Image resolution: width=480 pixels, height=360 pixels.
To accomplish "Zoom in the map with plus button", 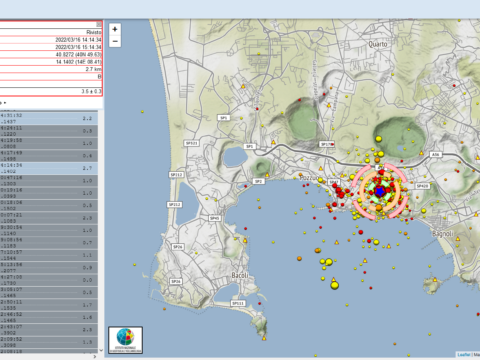I will [x=115, y=29].
